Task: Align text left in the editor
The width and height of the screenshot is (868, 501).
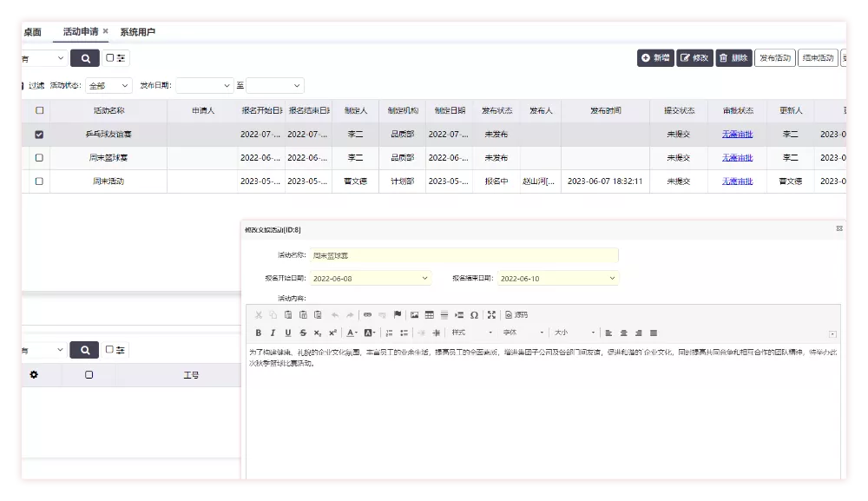Action: 608,333
